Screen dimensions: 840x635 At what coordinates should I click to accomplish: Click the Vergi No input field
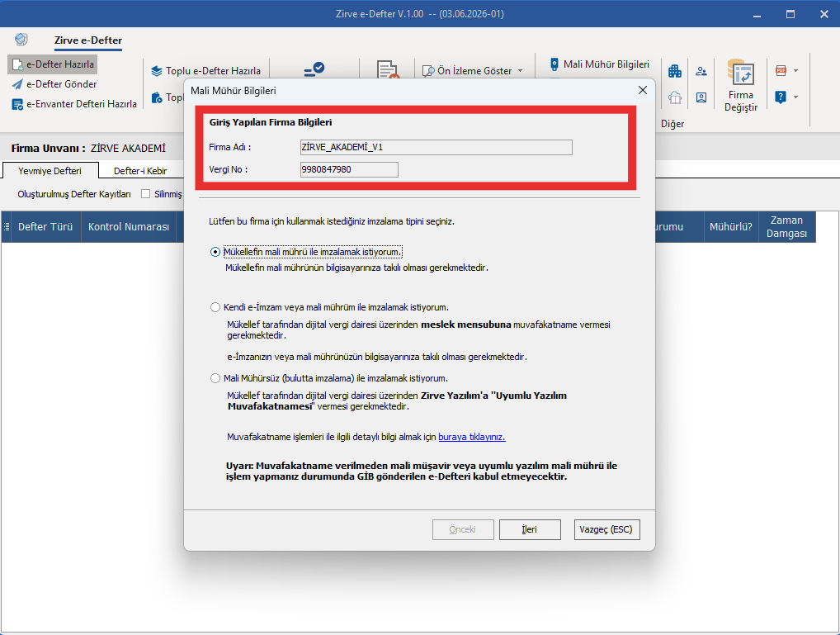[x=349, y=169]
